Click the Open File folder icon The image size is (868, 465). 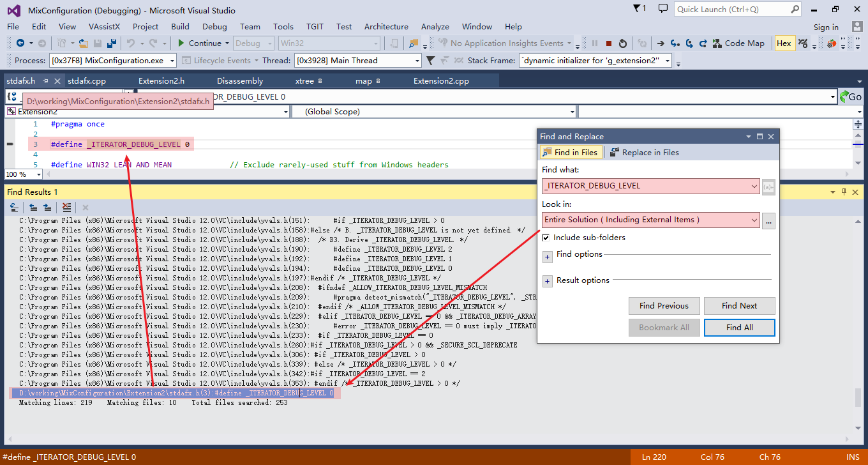(82, 43)
